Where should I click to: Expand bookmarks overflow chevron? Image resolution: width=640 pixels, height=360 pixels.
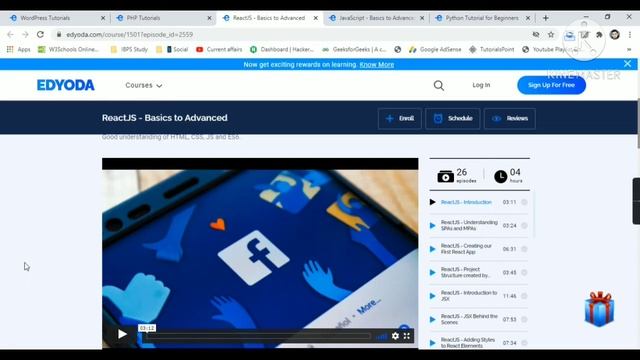(629, 49)
